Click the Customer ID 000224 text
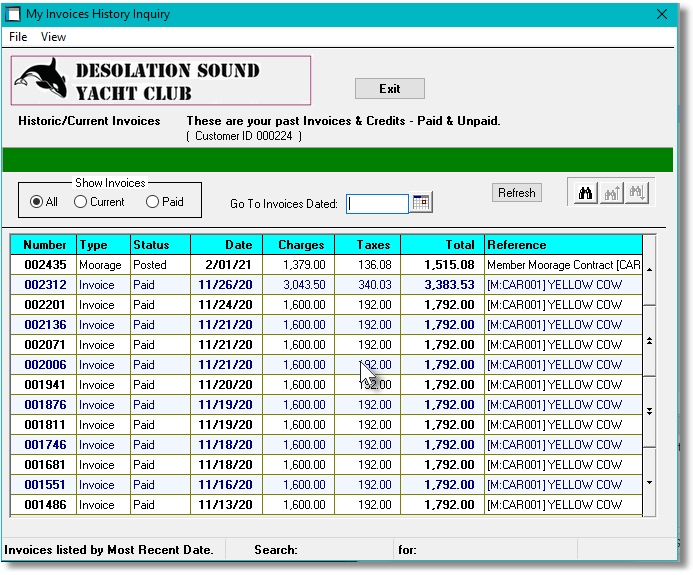This screenshot has width=693, height=575. coord(244,136)
